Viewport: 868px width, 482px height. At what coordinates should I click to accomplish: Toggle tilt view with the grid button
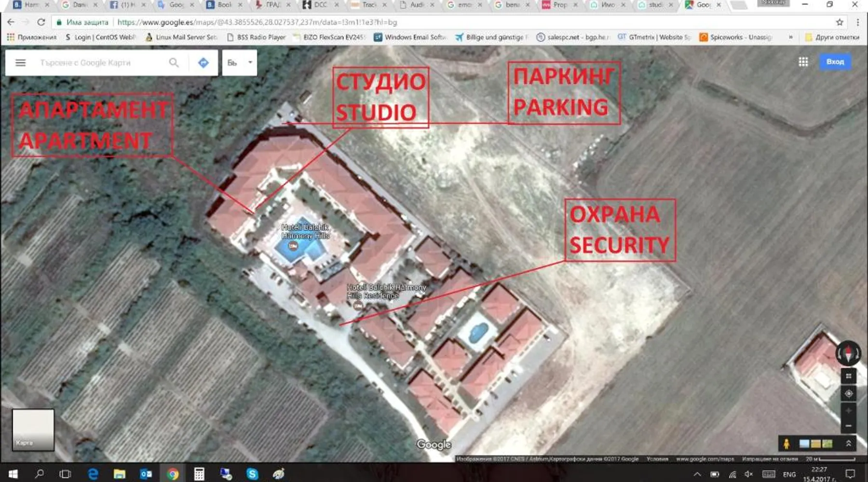848,376
